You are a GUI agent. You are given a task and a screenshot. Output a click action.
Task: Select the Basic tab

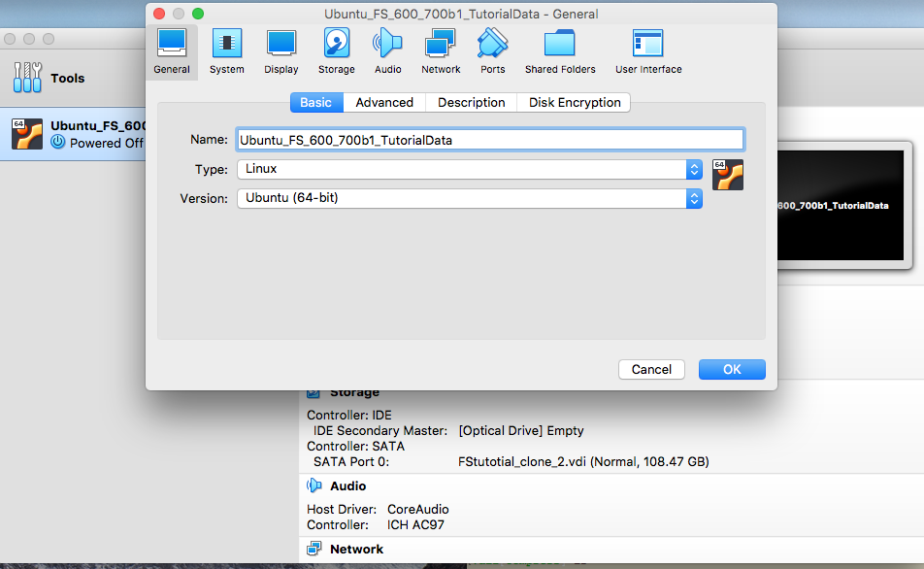(315, 103)
